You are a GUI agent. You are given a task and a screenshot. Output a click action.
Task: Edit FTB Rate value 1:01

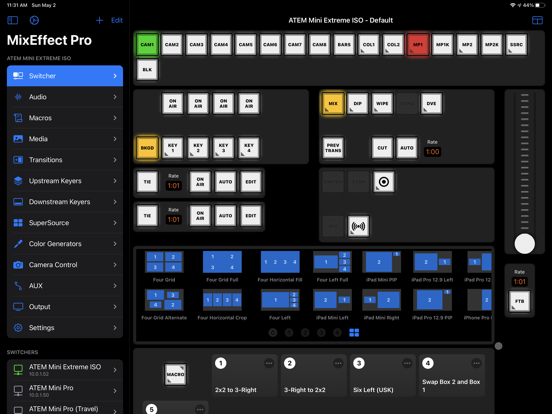520,282
